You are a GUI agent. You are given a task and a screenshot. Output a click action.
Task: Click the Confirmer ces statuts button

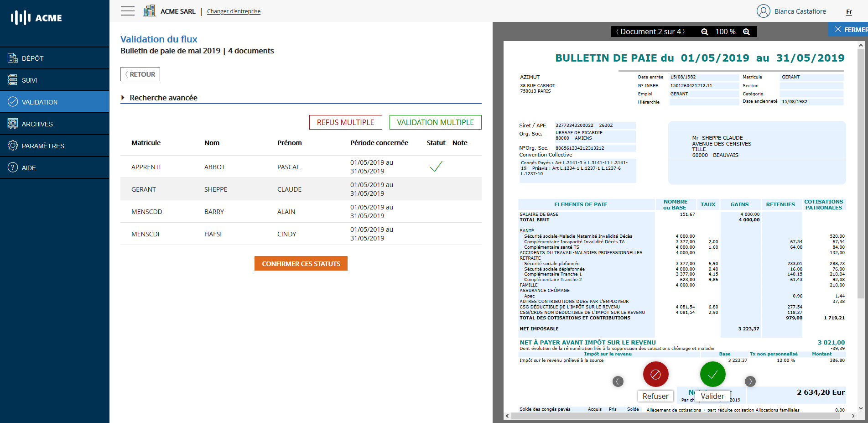click(301, 264)
